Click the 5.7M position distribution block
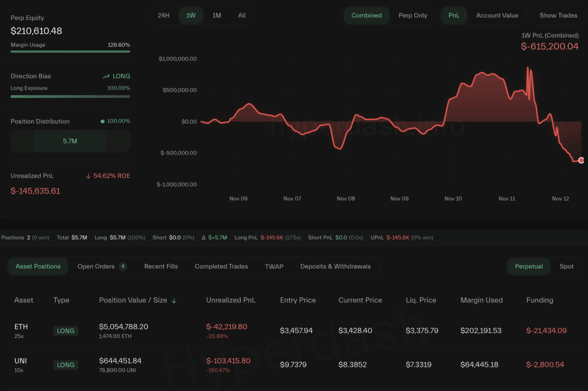This screenshot has width=588, height=391. (70, 141)
